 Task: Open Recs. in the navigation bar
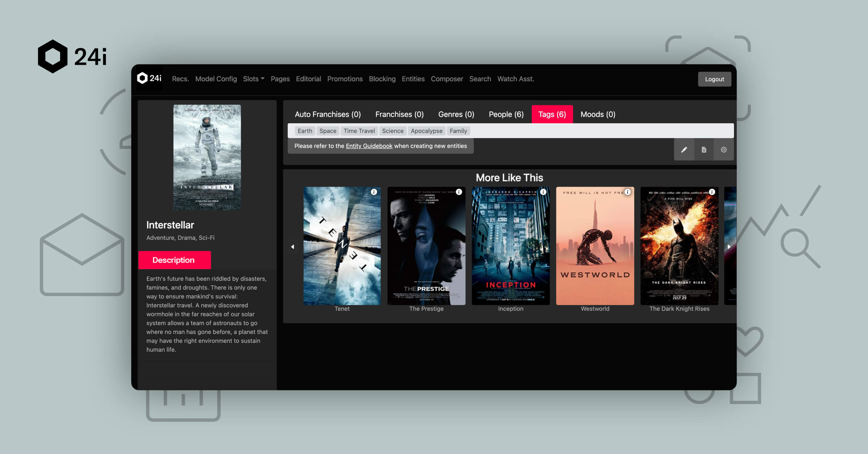click(180, 79)
